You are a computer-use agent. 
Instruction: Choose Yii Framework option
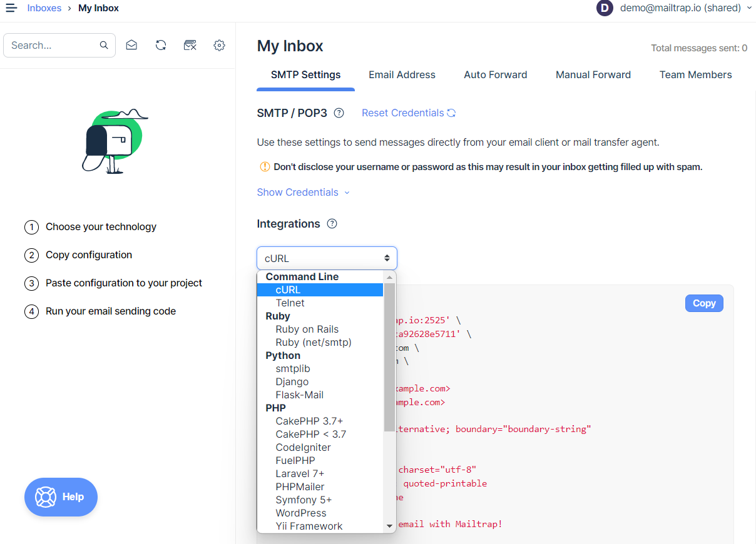pos(320,526)
